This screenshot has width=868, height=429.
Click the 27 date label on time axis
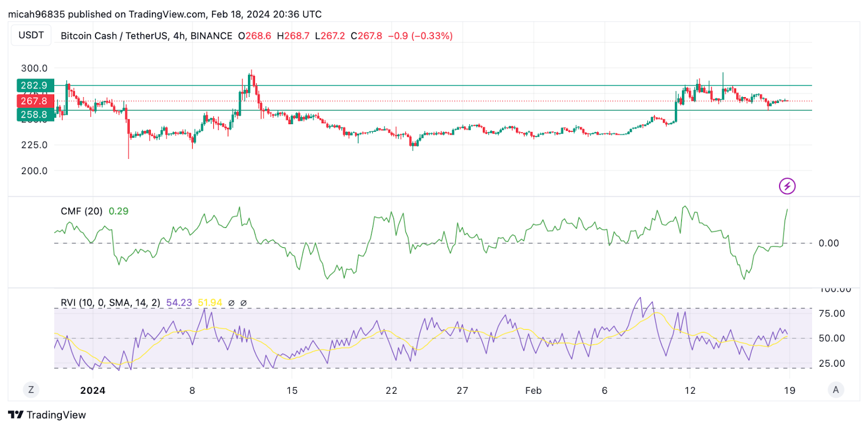462,390
